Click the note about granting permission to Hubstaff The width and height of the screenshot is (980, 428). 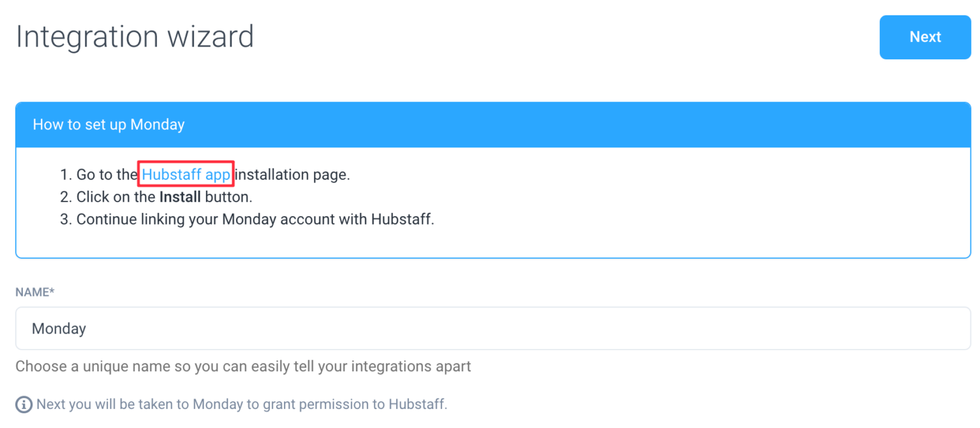[242, 404]
